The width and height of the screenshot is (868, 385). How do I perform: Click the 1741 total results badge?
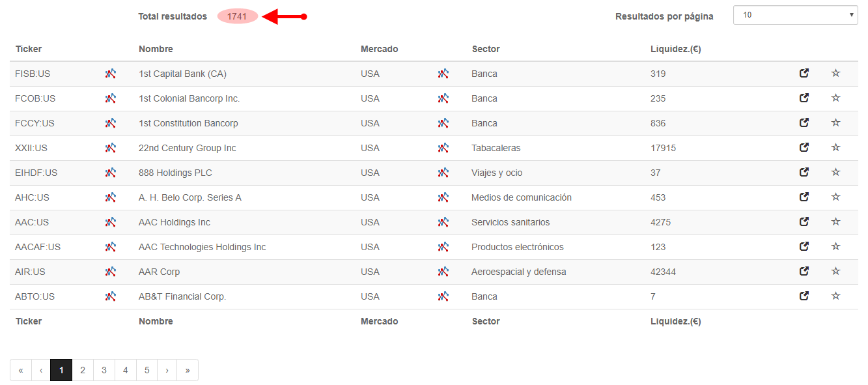point(238,16)
